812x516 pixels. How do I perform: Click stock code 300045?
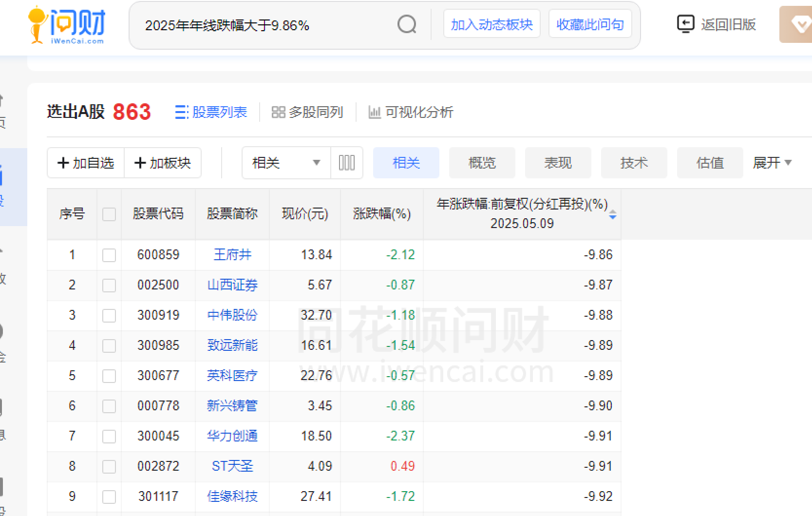(158, 436)
